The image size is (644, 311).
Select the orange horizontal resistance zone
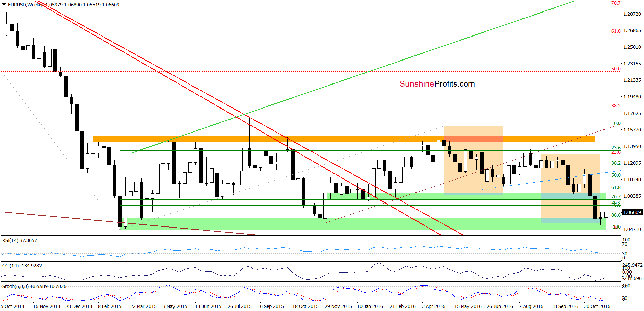pyautogui.click(x=344, y=139)
